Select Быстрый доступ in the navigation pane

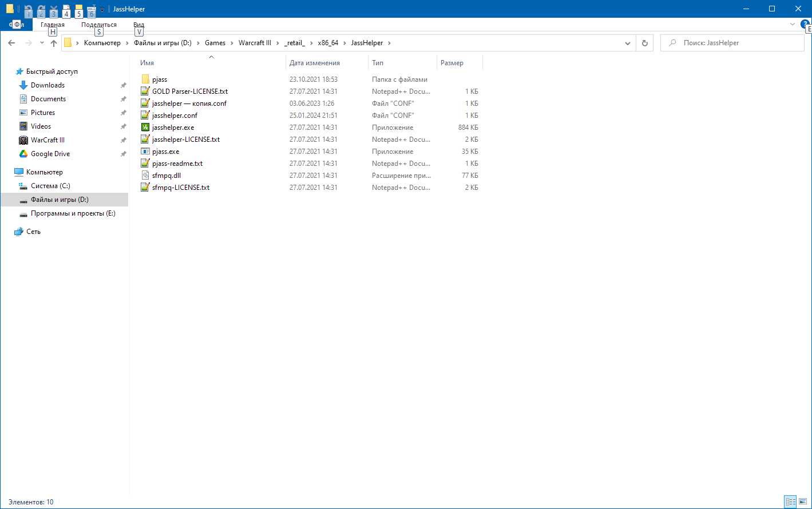52,71
